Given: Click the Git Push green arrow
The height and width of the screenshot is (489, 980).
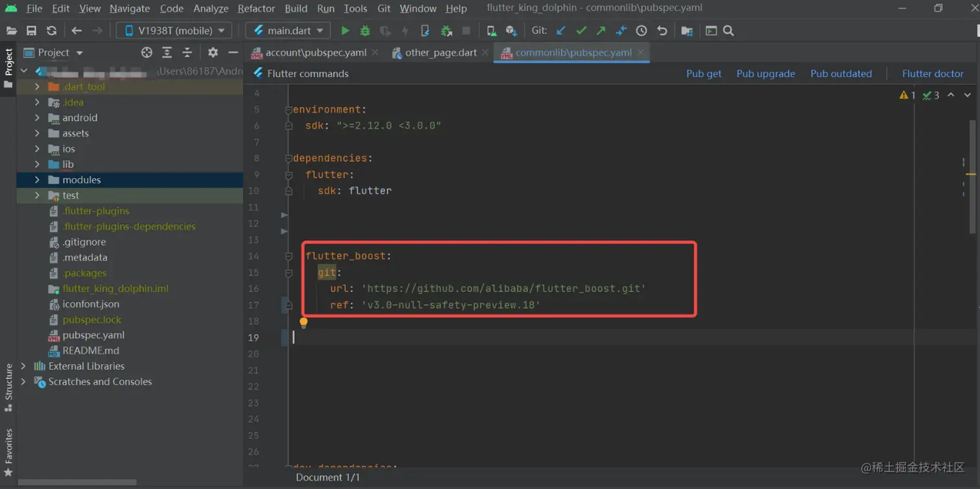Looking at the screenshot, I should 601,30.
